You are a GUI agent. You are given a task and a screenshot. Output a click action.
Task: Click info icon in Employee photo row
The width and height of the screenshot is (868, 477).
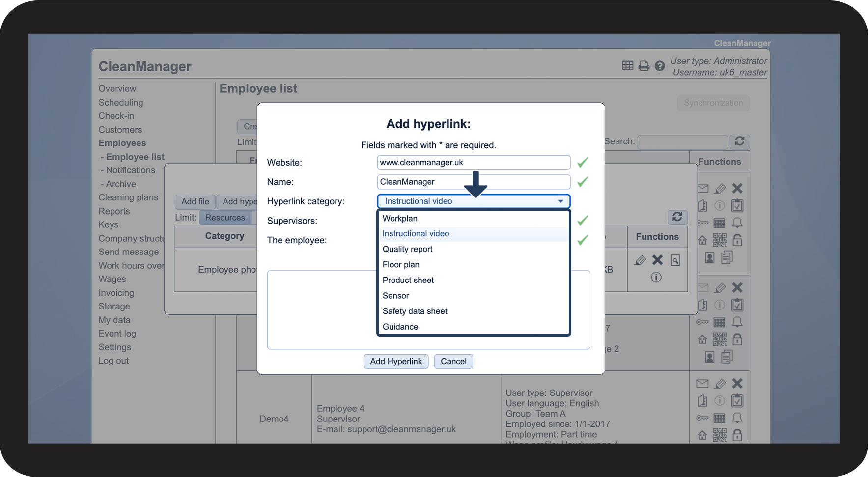pos(656,277)
